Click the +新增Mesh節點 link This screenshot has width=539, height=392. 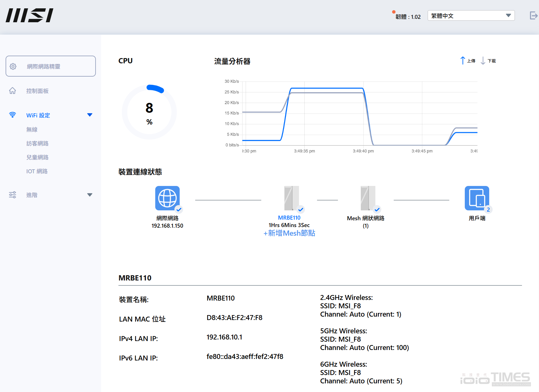[x=289, y=233]
